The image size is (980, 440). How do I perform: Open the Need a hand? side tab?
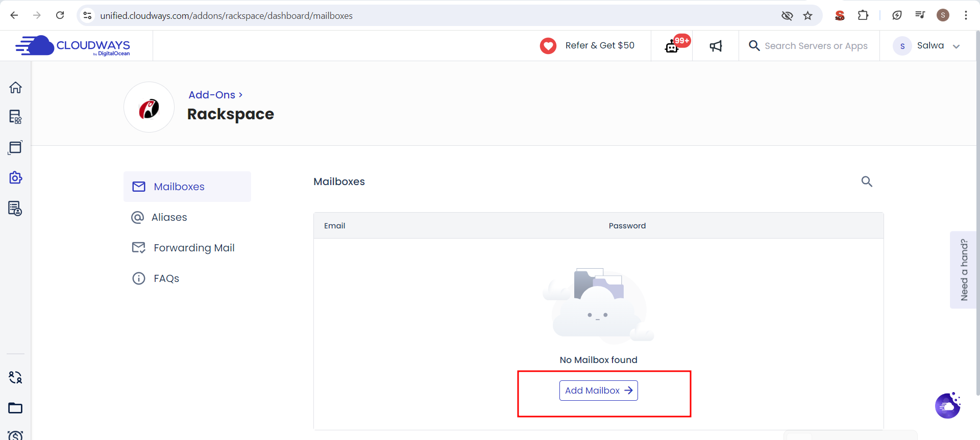click(x=963, y=270)
